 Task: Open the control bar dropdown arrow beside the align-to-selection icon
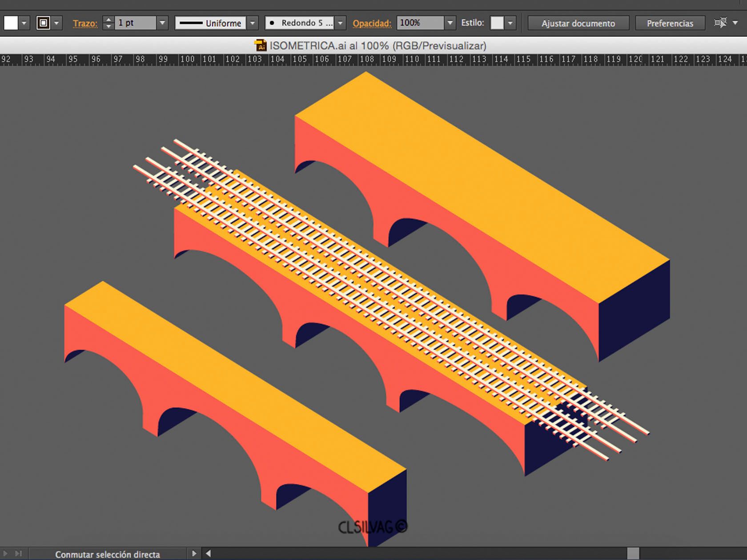click(x=735, y=23)
